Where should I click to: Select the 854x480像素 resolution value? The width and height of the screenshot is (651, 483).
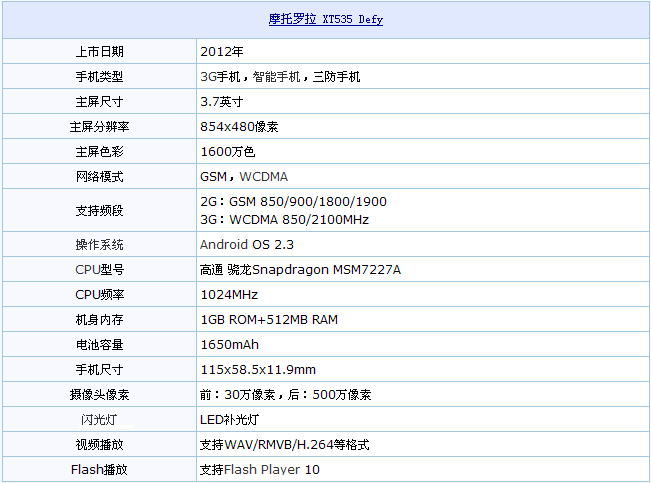pos(239,126)
